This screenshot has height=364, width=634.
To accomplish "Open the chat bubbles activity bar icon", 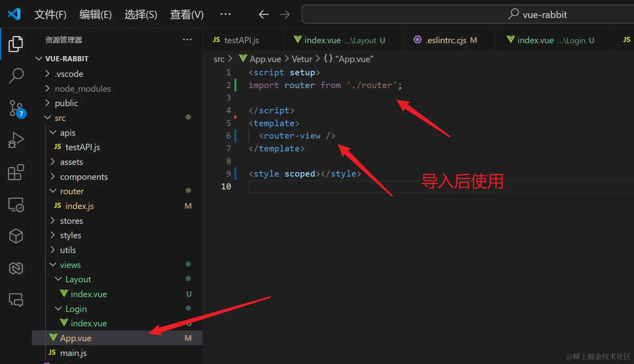I will coord(16,300).
